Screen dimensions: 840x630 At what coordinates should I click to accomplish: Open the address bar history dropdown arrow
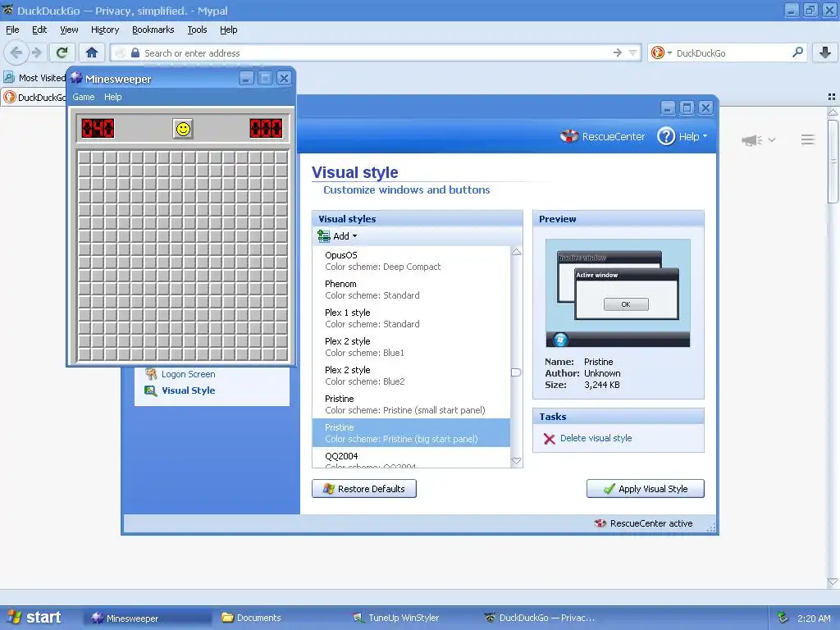click(632, 52)
